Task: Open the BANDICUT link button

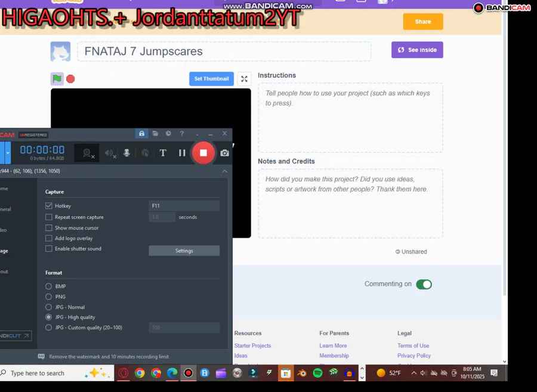Action: 16,335
